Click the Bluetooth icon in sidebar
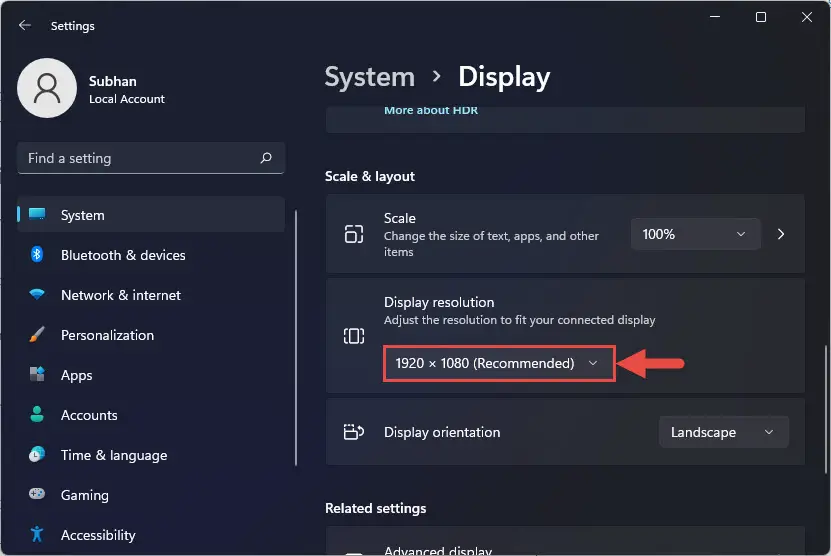This screenshot has height=556, width=831. [37, 254]
